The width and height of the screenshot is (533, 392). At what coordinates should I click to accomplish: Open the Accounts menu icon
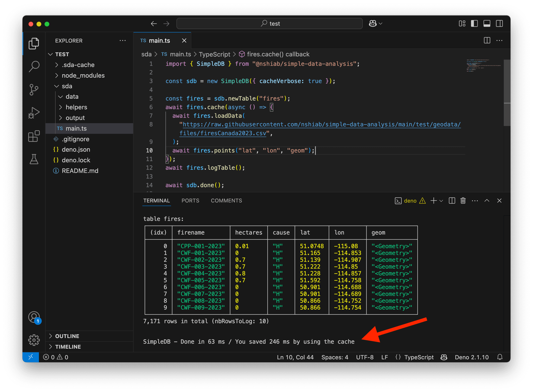coord(34,317)
